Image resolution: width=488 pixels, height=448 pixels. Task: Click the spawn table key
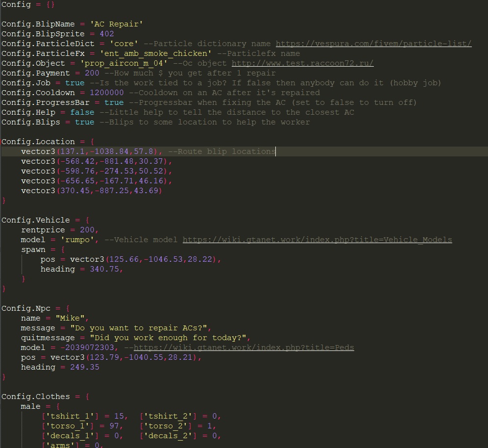coord(33,249)
